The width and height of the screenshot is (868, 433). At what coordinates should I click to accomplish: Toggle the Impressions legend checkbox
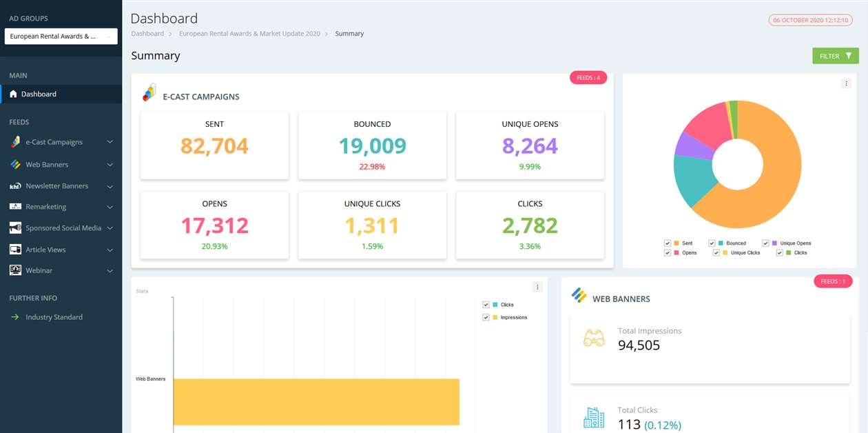[485, 317]
